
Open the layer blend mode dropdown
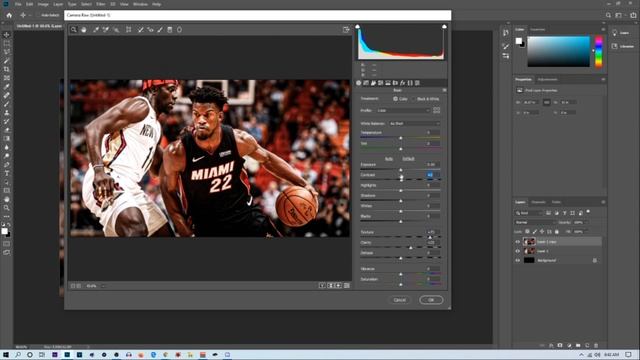click(535, 222)
